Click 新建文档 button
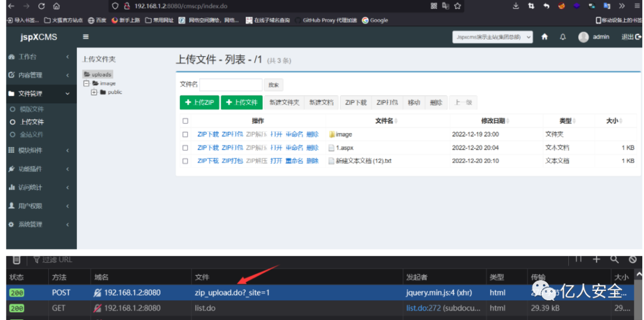Screen dimensions: 644x320 click(321, 103)
